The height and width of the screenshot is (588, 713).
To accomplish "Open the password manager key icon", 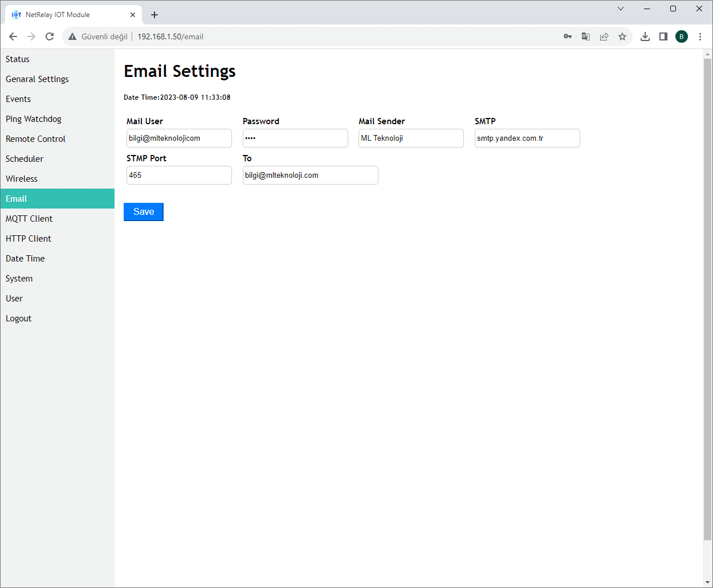I will 568,36.
